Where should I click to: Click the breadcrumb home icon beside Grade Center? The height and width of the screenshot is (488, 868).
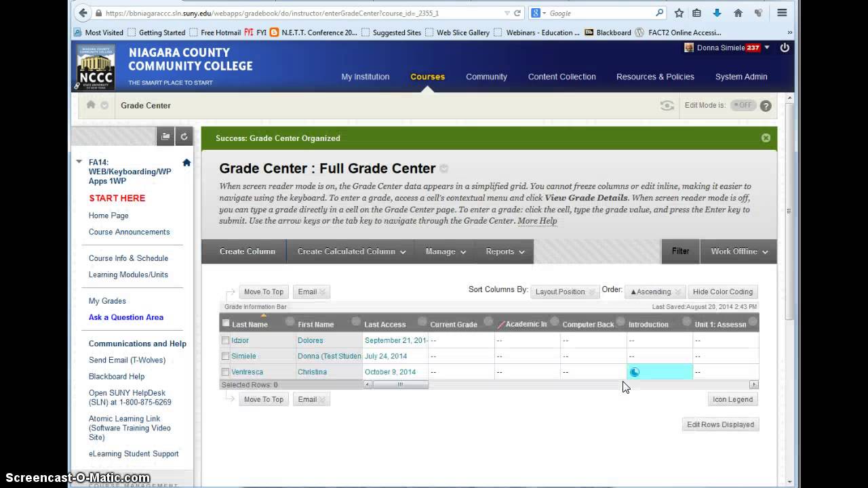pos(91,105)
